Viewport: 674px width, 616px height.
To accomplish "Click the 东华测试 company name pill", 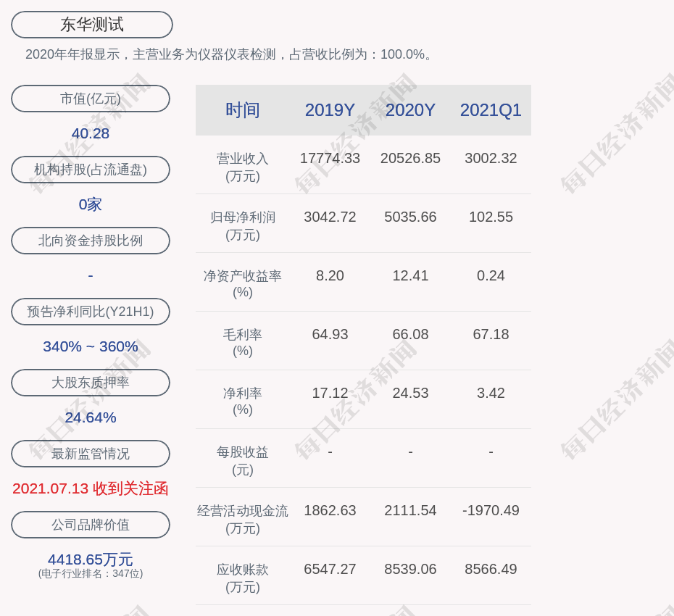I will coord(92,25).
